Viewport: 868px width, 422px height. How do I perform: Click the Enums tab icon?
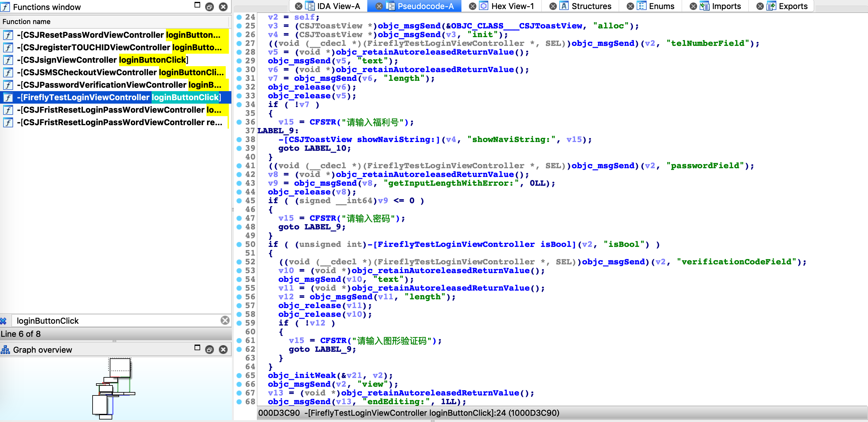[641, 6]
